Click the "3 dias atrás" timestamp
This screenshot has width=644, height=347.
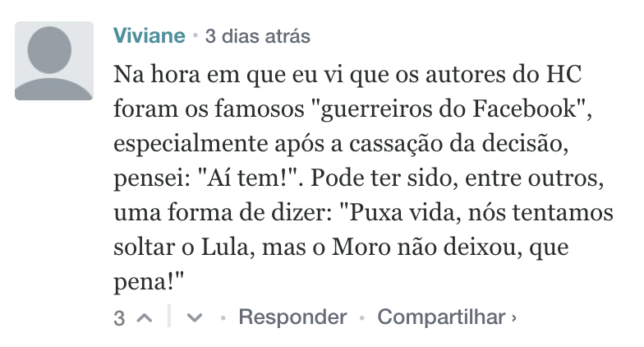pos(257,36)
